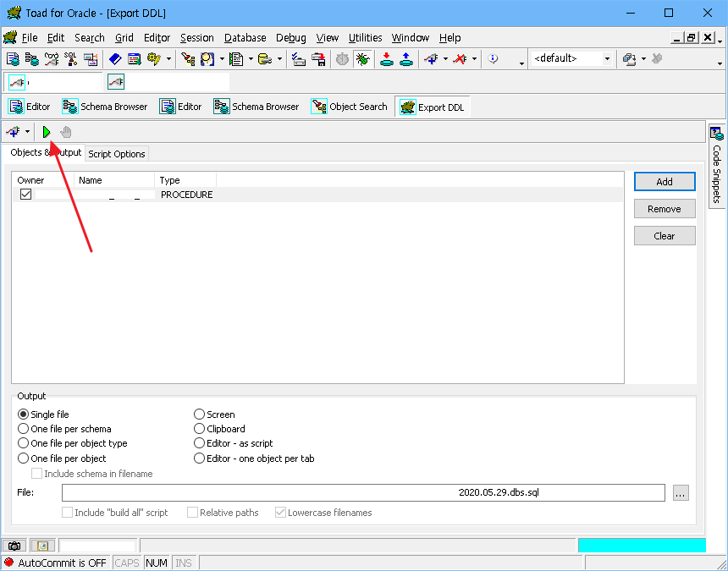Select the first connection tab
Viewport: 728px width, 571px height.
tap(52, 82)
